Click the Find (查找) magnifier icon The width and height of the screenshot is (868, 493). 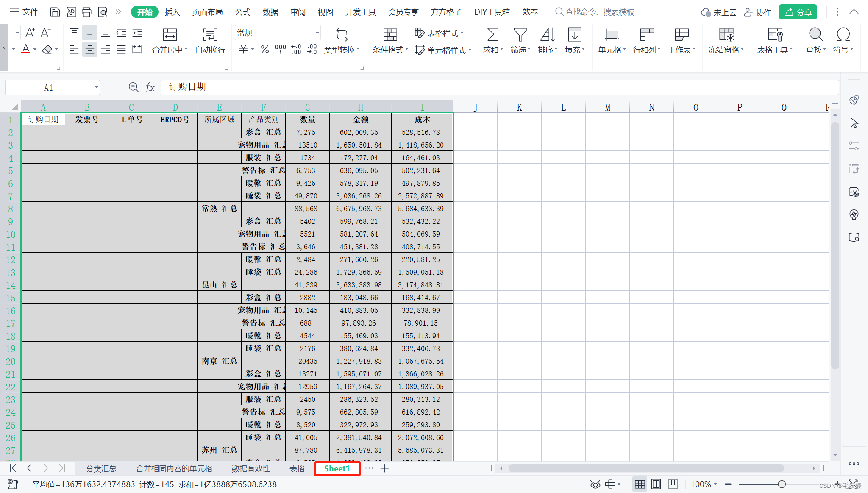tap(815, 35)
